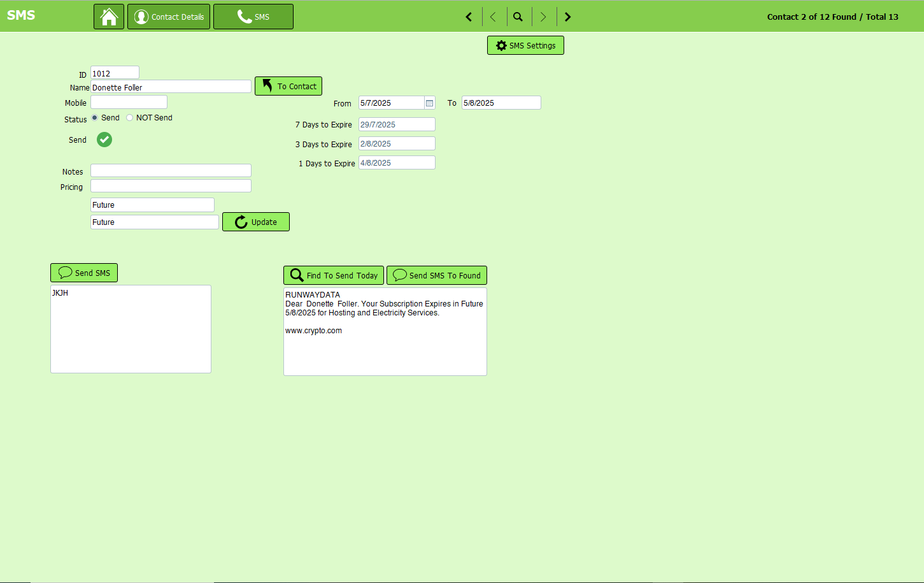Click the From date field 5/7/2025
This screenshot has width=924, height=583.
[x=391, y=103]
